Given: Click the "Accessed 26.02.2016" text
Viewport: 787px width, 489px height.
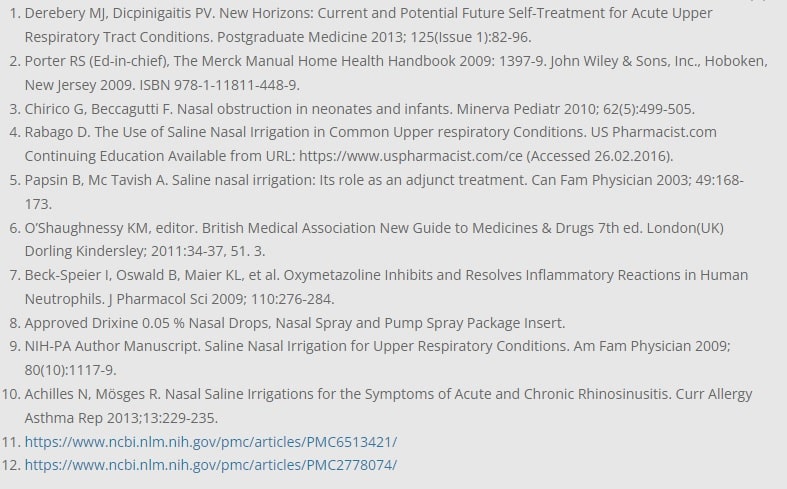Looking at the screenshot, I should pyautogui.click(x=600, y=156).
